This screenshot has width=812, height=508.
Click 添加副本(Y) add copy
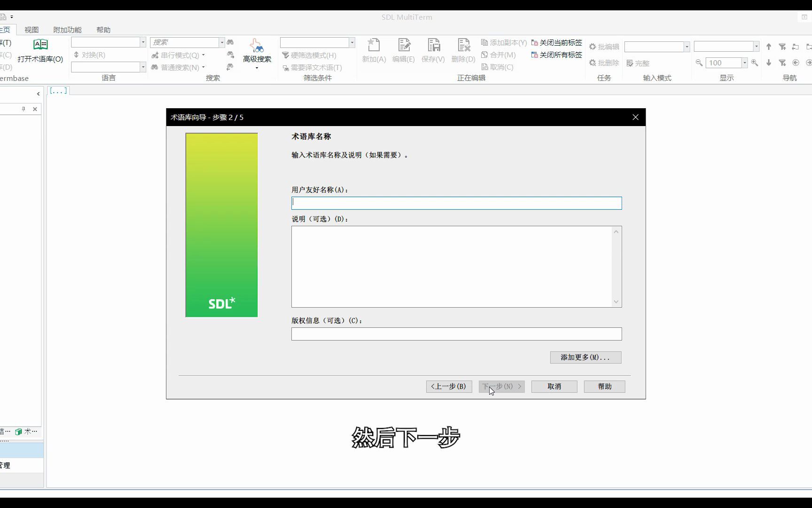pyautogui.click(x=504, y=42)
